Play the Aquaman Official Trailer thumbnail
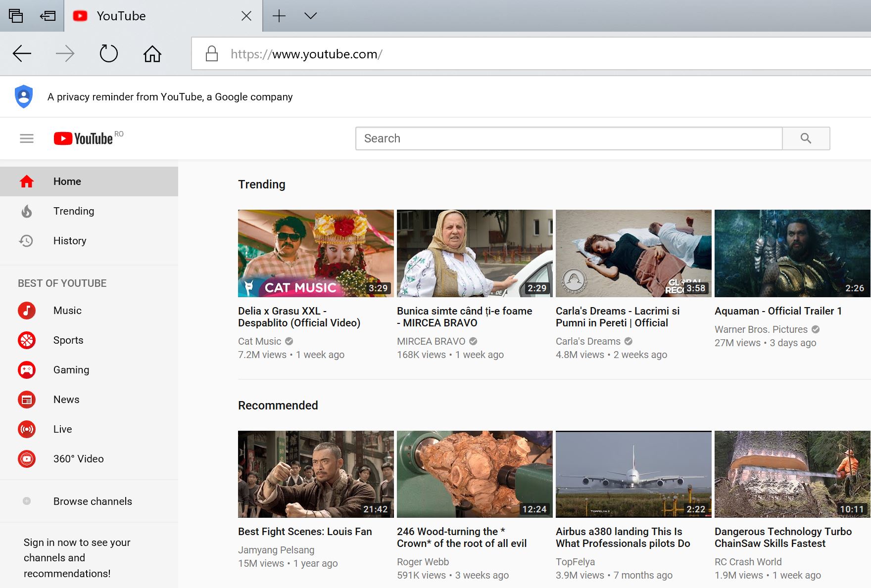The height and width of the screenshot is (588, 871). (792, 253)
